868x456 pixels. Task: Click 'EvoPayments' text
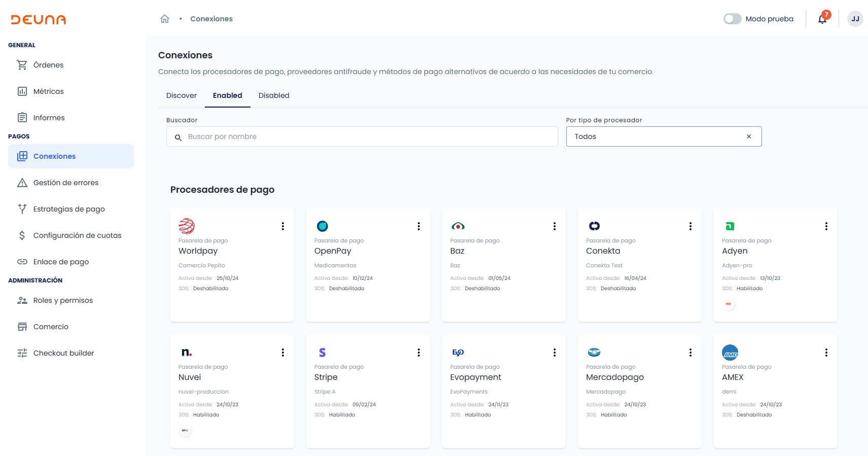pyautogui.click(x=469, y=392)
